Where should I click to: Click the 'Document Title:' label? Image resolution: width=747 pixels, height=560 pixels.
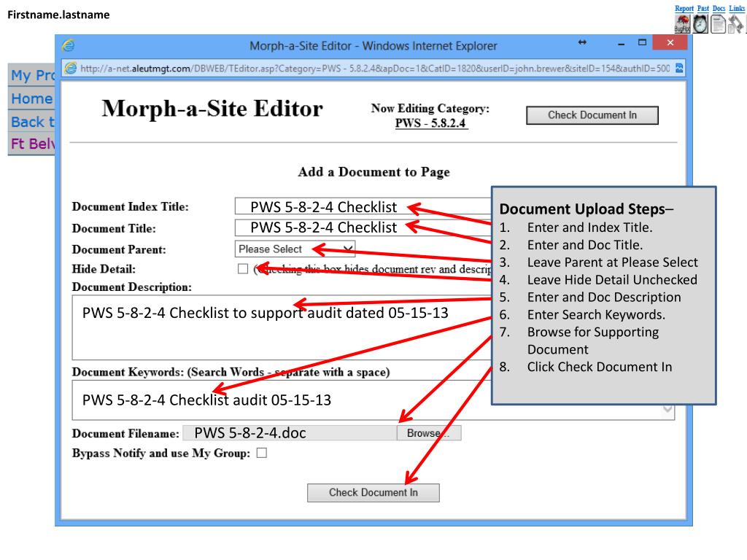[x=114, y=228]
